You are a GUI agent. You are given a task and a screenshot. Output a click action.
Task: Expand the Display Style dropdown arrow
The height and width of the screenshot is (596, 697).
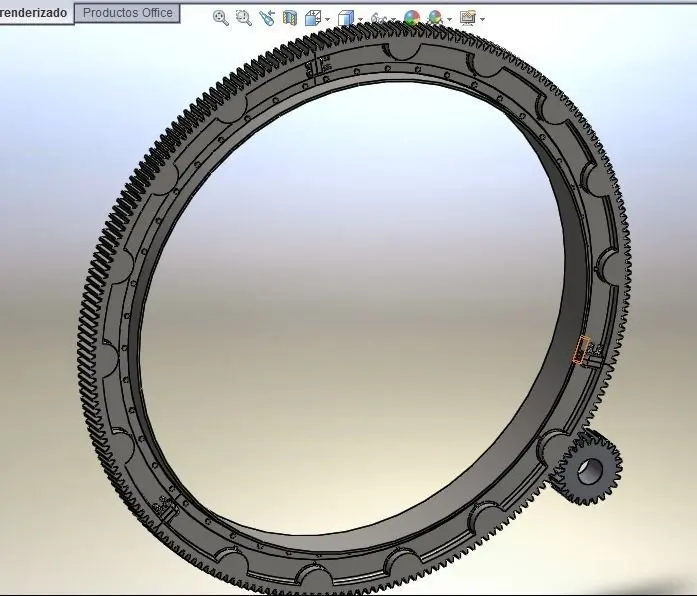361,19
